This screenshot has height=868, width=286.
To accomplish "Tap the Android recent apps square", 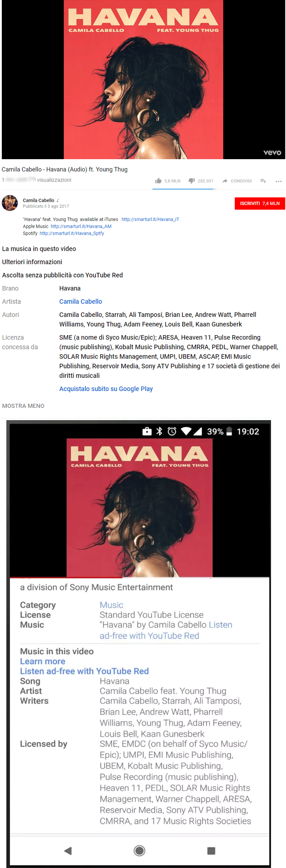I will click(x=211, y=851).
